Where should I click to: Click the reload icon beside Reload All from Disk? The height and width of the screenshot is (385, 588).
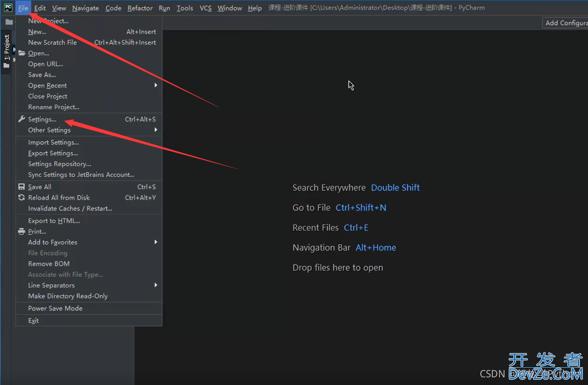tap(22, 198)
